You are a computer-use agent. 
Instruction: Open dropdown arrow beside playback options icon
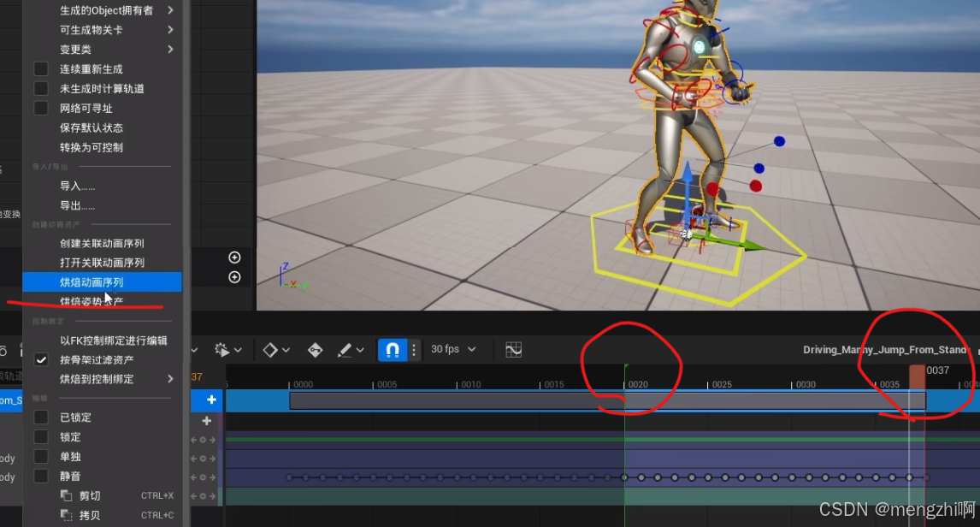[x=238, y=350]
